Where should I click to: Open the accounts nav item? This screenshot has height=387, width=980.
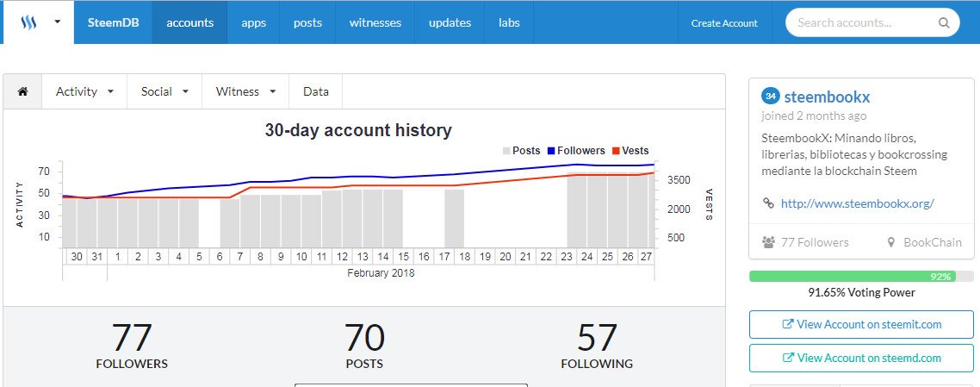(x=190, y=22)
